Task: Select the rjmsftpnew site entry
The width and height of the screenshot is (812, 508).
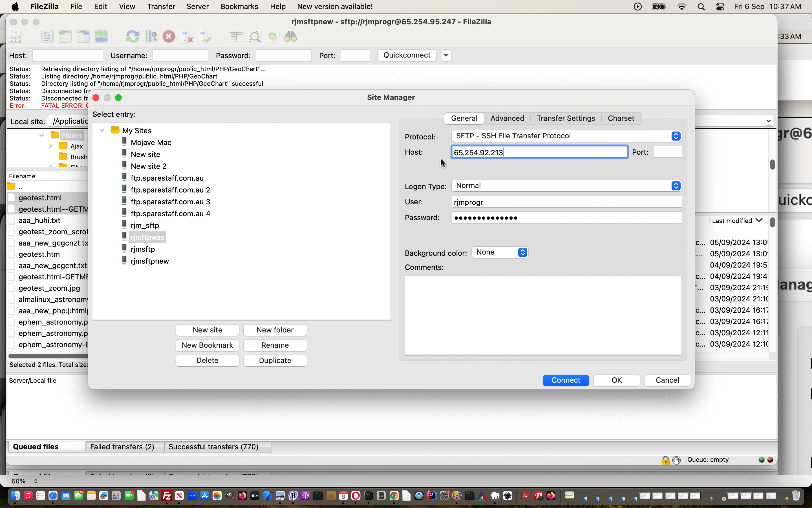Action: pos(150,261)
